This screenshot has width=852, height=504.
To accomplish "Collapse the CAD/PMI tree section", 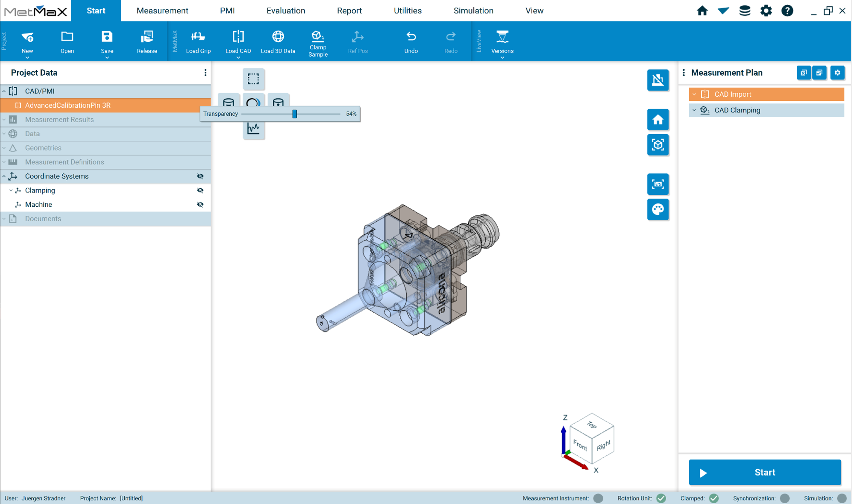I will point(4,91).
